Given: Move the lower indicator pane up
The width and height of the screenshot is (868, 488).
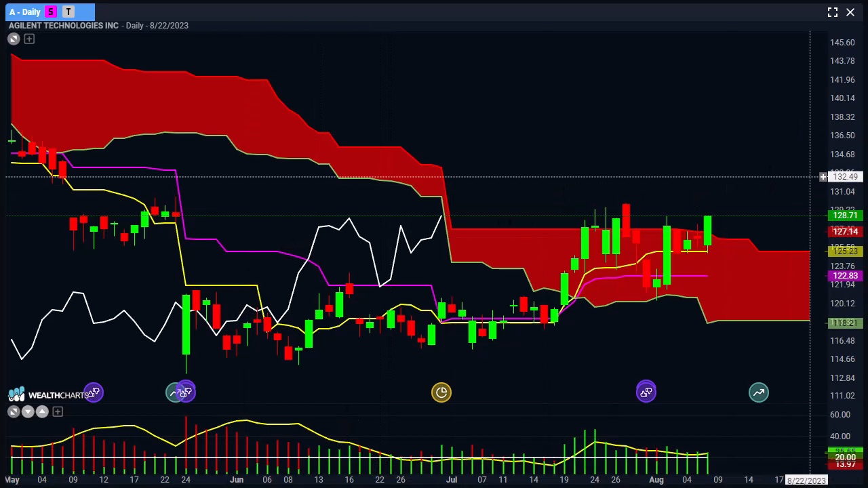Looking at the screenshot, I should (x=42, y=411).
